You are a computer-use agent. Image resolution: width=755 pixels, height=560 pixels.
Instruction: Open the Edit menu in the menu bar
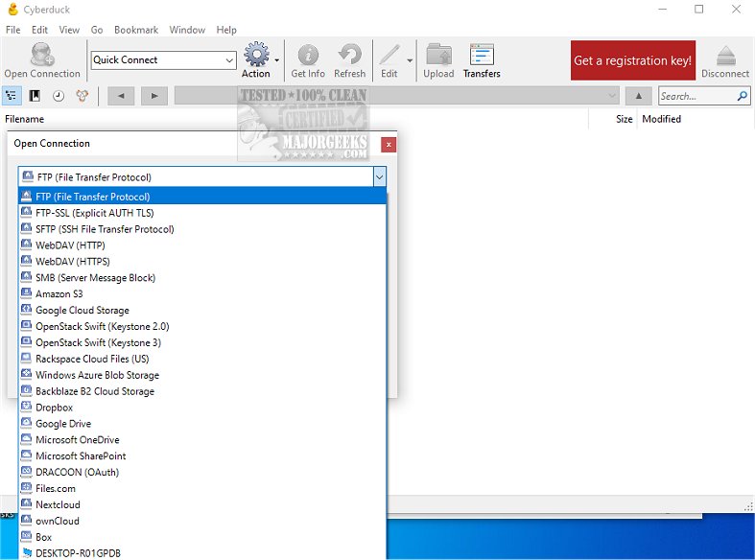(39, 30)
